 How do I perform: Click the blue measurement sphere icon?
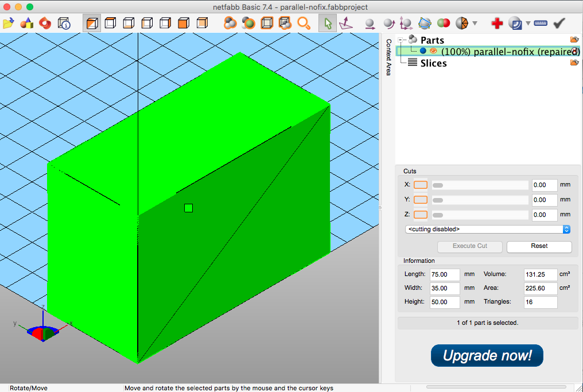pos(515,23)
